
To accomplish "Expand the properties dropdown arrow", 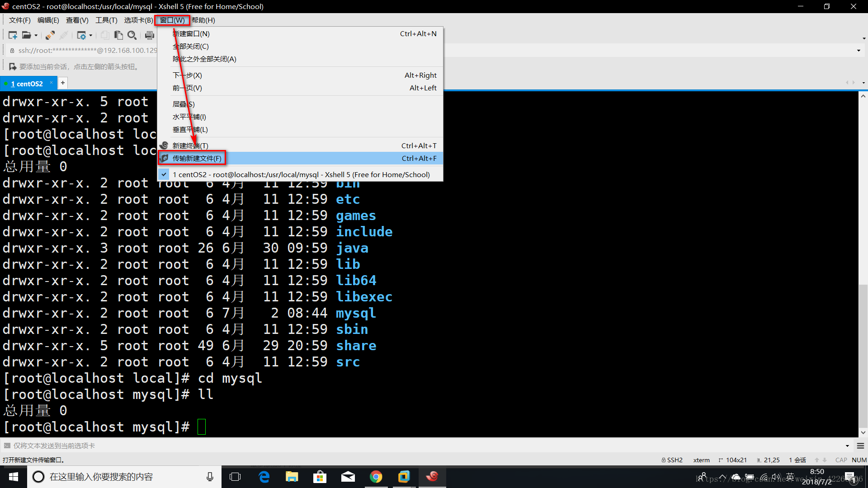I will [x=91, y=35].
